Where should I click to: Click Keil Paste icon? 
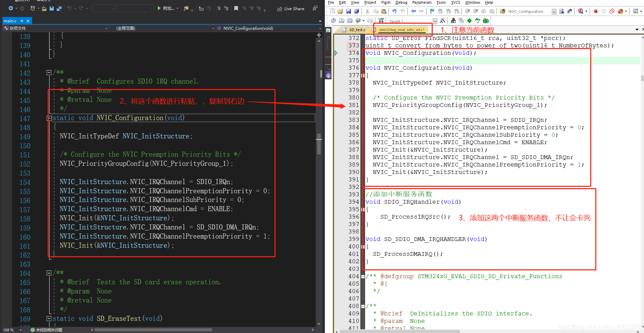point(384,11)
